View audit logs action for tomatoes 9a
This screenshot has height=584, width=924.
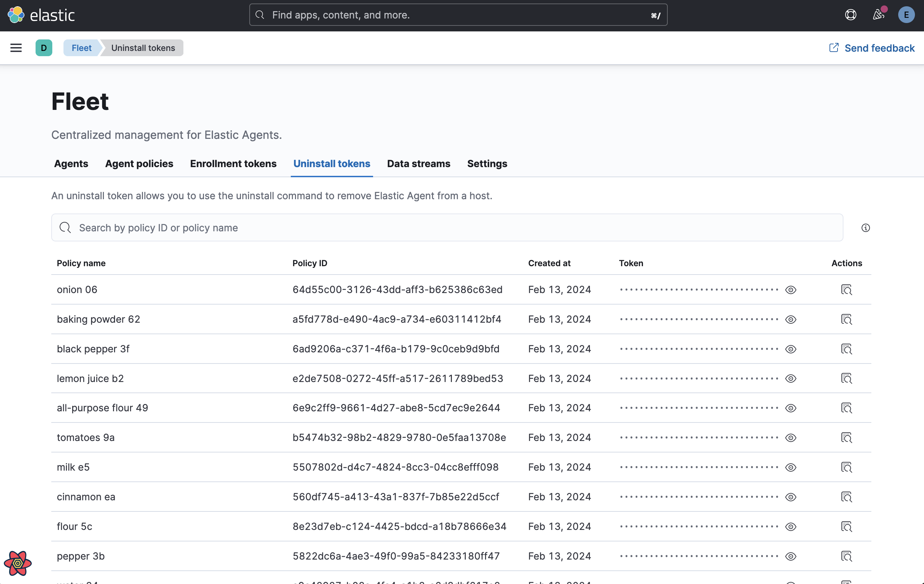(847, 437)
